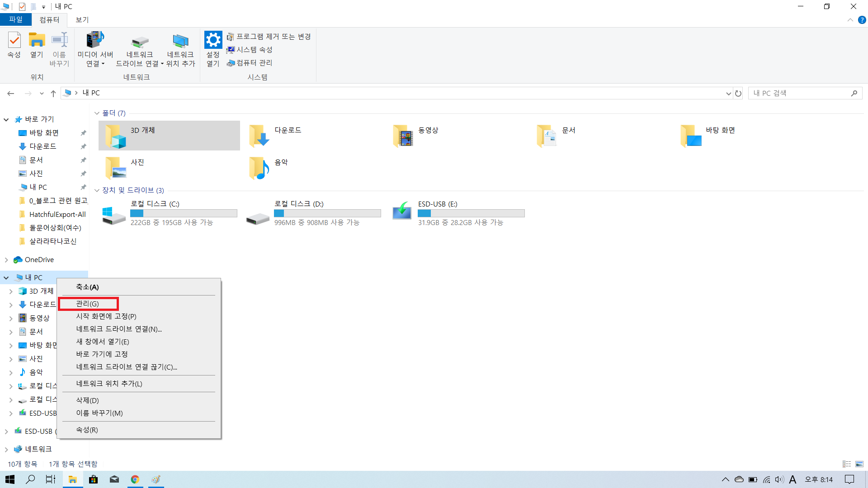Click 프로그램 제거 또는 변경
868x488 pixels.
click(x=273, y=37)
